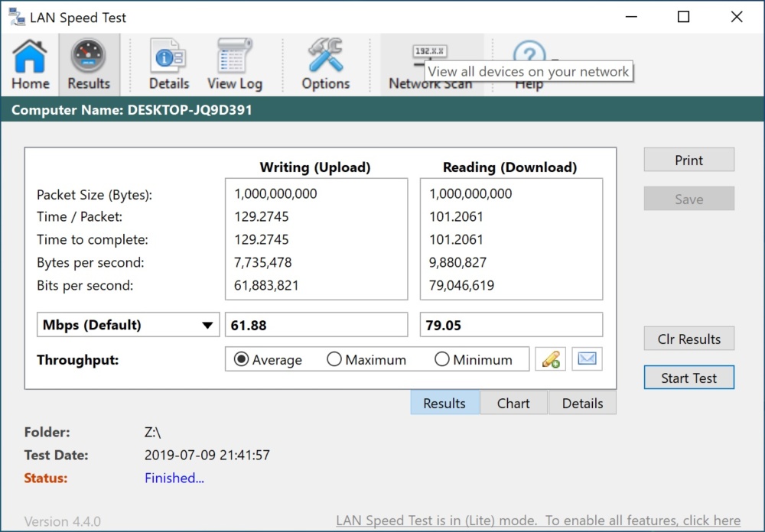This screenshot has height=532, width=765.
Task: Click the Packet Size (Bytes) label
Action: pyautogui.click(x=95, y=195)
